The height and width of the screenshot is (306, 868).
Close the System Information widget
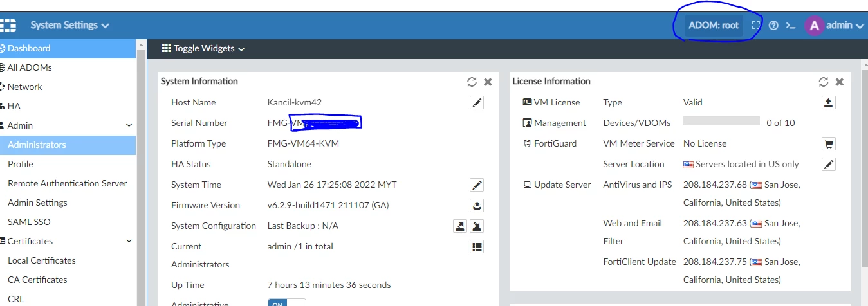[x=488, y=82]
